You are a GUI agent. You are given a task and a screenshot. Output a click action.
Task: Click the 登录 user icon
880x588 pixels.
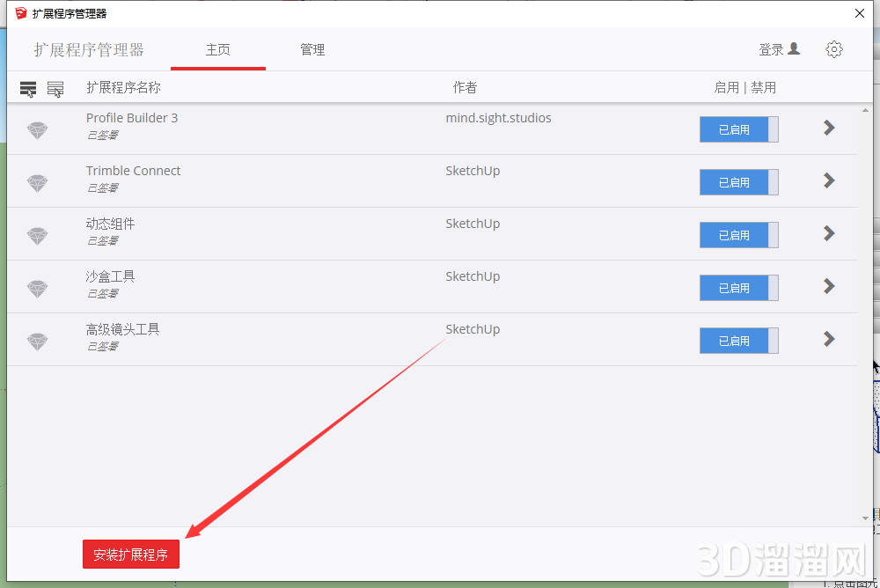pos(794,49)
